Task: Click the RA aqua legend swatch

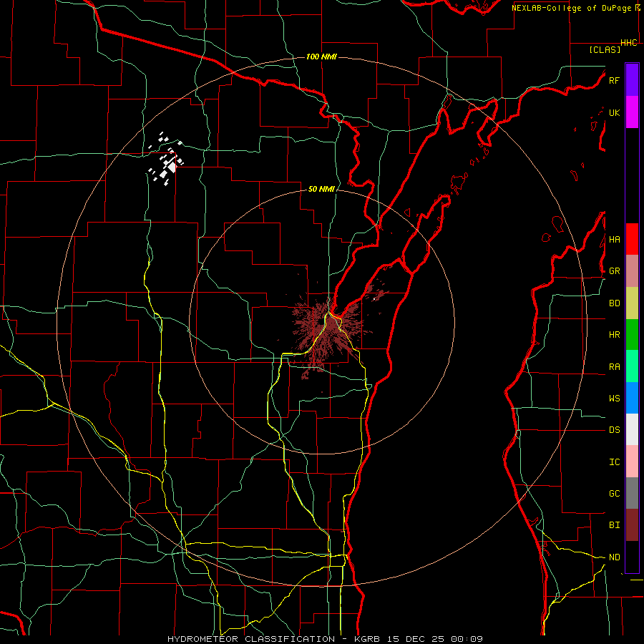Action: coord(632,366)
